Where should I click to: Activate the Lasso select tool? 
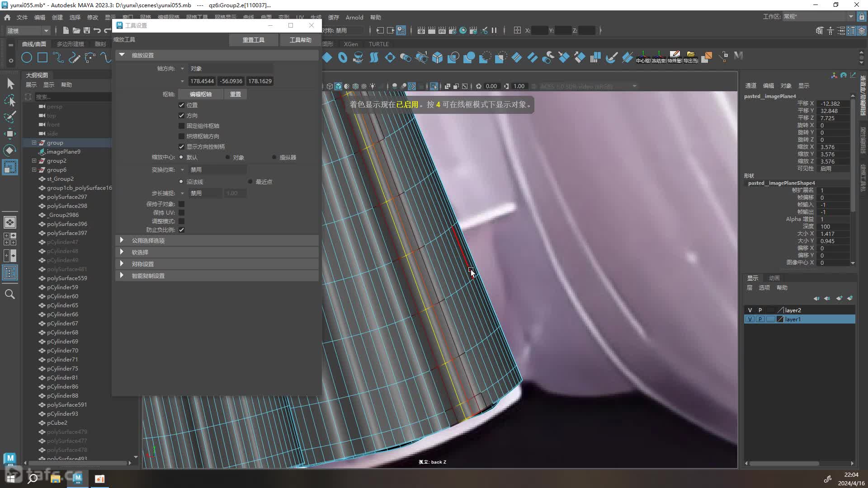point(10,100)
